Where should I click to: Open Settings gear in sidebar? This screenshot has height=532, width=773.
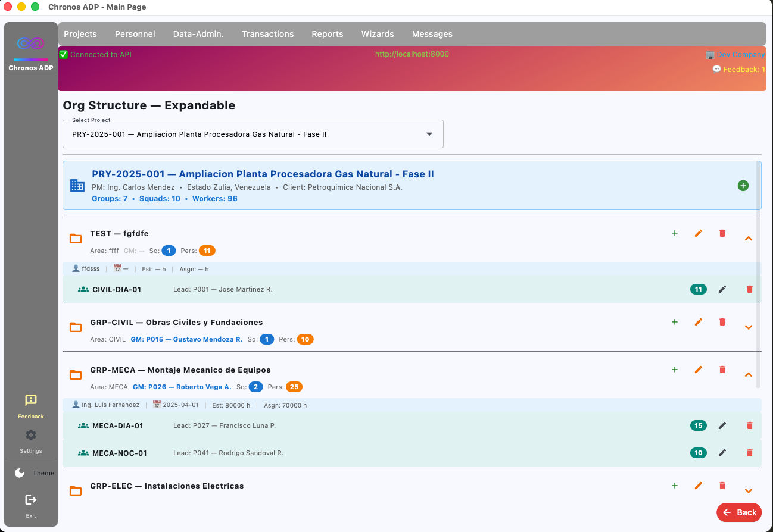[x=31, y=441]
